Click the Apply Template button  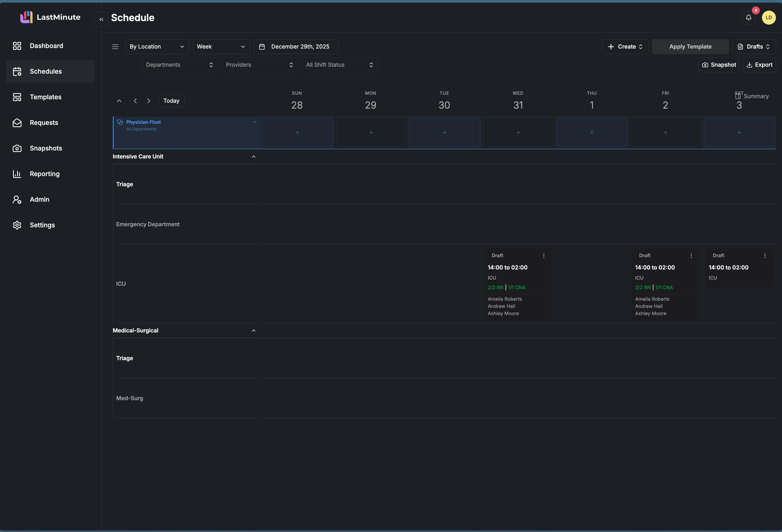tap(690, 46)
